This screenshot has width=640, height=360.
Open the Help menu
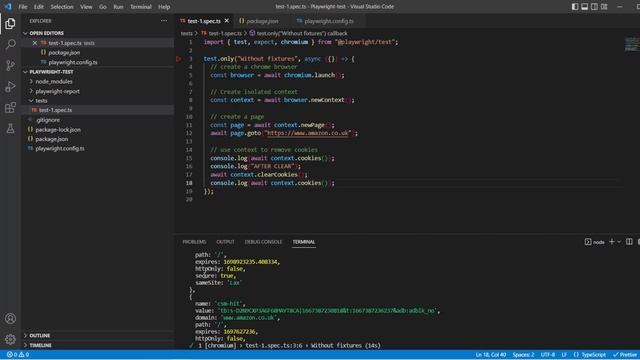coord(164,7)
